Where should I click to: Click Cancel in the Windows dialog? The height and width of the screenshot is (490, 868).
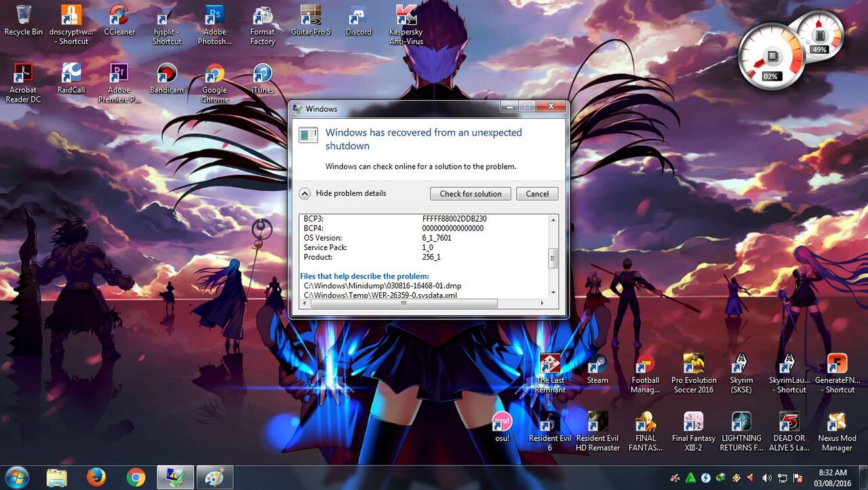point(537,194)
